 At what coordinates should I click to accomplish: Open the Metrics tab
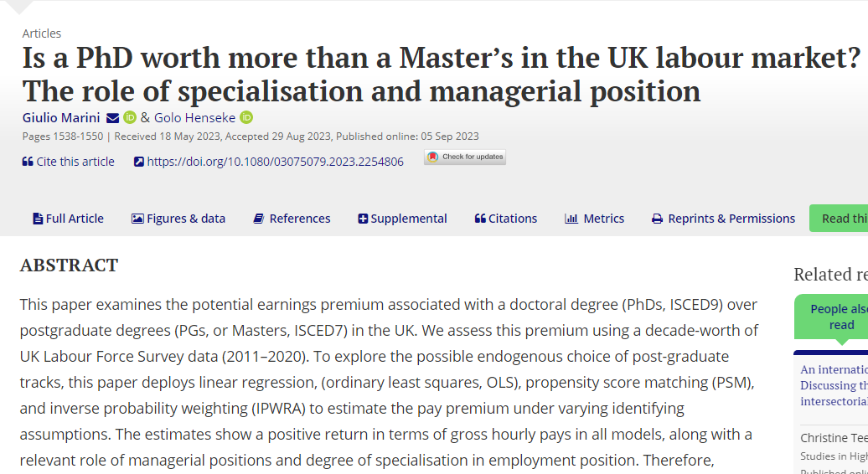[595, 219]
